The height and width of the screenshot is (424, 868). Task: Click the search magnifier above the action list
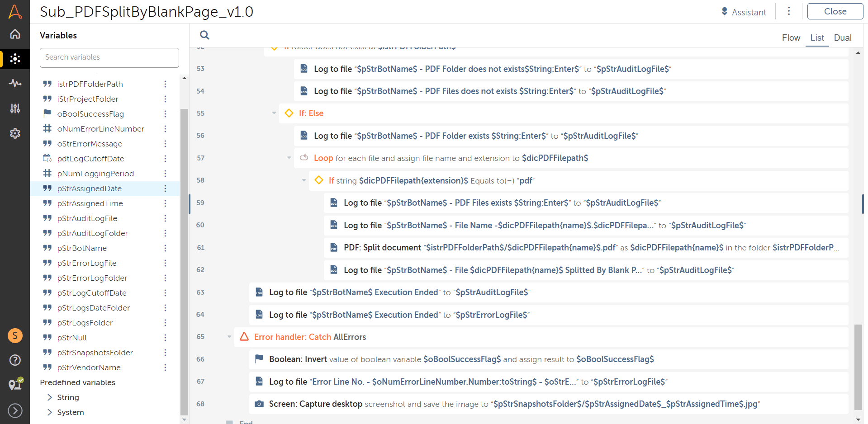coord(204,35)
